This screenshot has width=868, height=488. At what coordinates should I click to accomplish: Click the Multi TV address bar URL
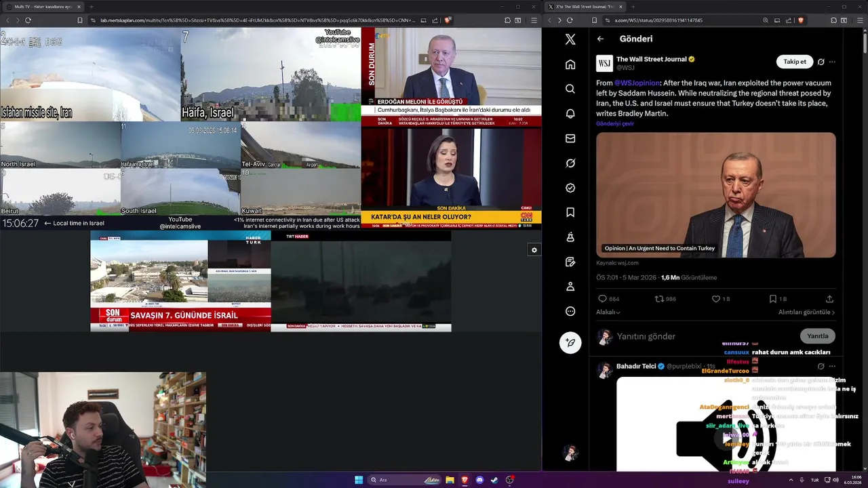click(x=258, y=20)
